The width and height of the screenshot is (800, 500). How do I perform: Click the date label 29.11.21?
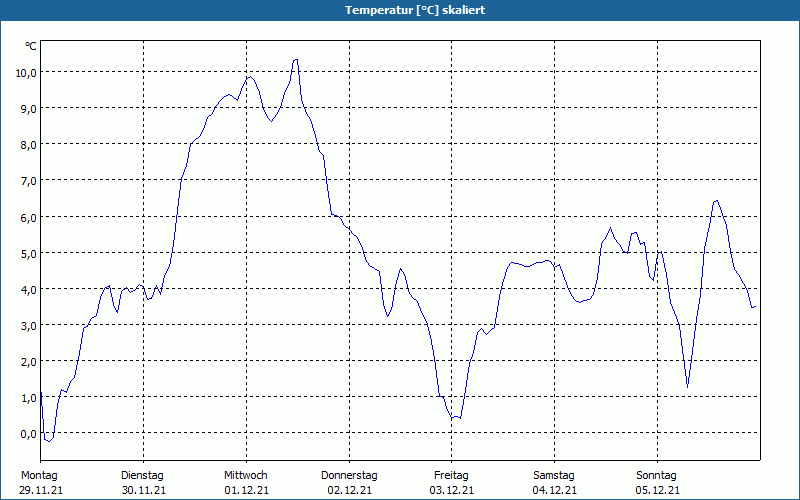40,490
